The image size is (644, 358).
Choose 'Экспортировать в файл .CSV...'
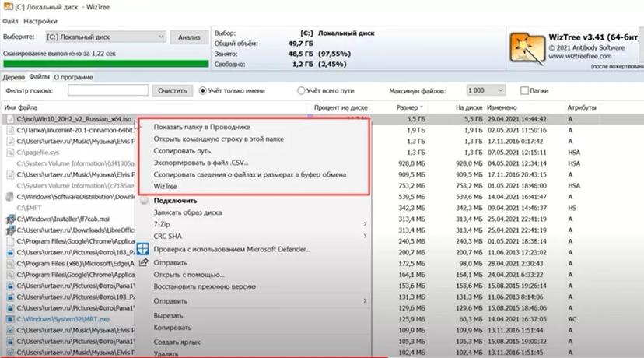tap(201, 163)
